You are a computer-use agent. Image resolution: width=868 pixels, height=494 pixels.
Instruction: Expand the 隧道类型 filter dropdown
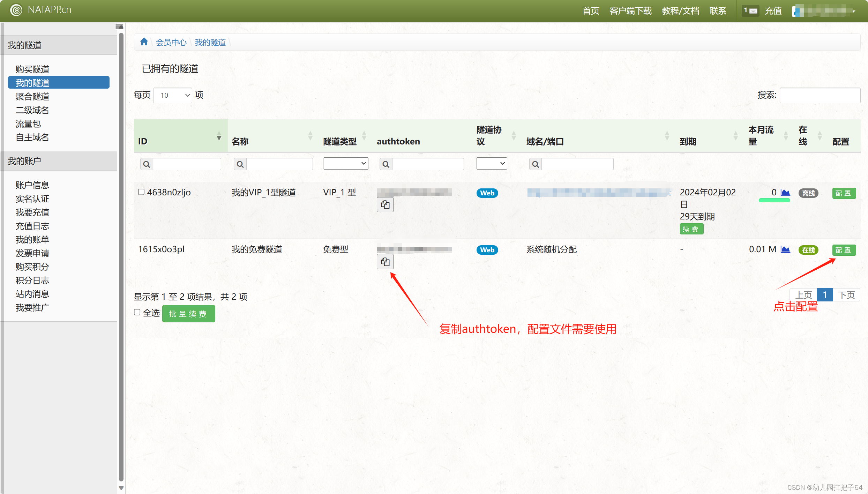[x=345, y=163]
